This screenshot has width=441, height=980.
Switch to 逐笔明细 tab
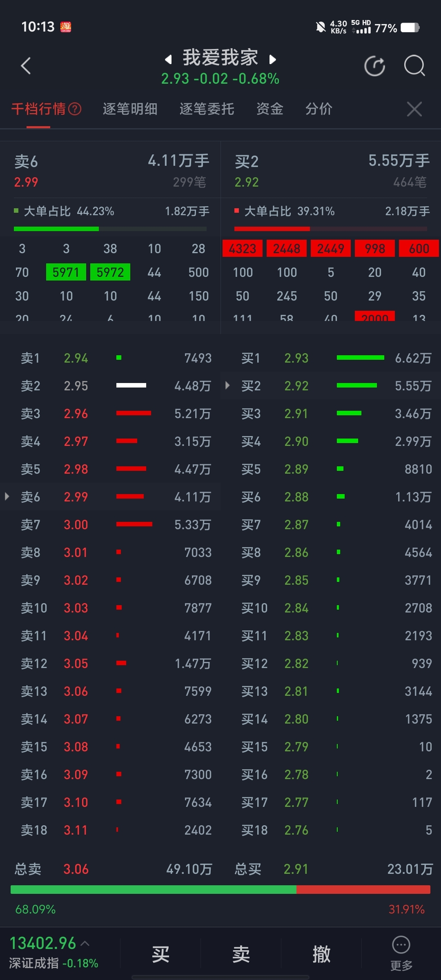130,109
